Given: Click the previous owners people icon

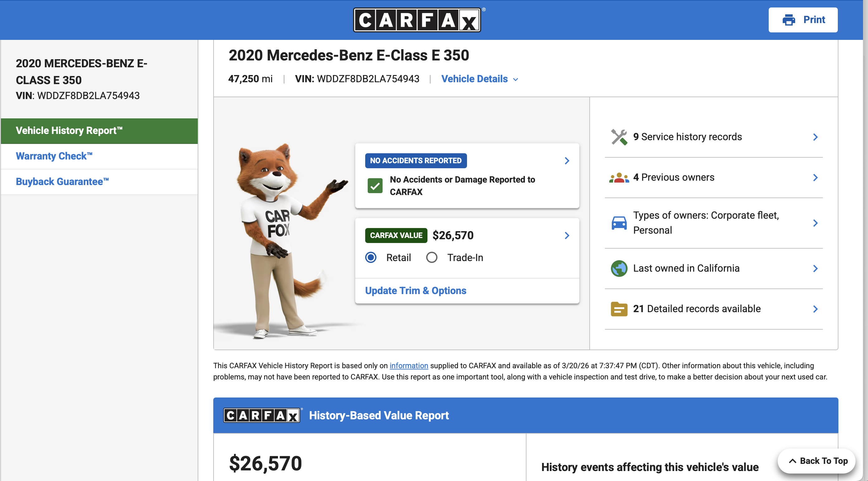Looking at the screenshot, I should tap(619, 178).
